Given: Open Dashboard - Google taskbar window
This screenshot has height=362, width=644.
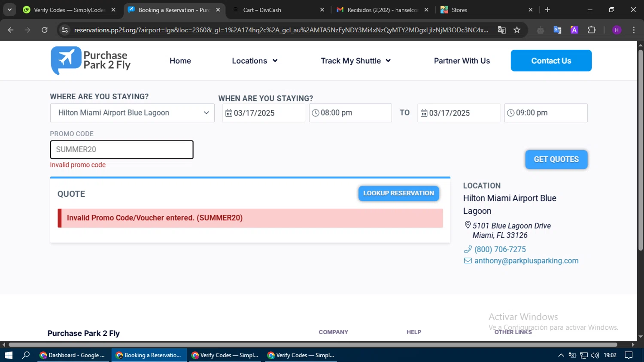Looking at the screenshot, I should point(73,355).
